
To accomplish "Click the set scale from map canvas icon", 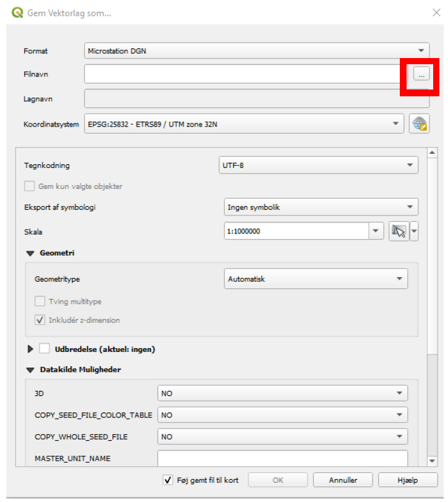I will tap(399, 232).
